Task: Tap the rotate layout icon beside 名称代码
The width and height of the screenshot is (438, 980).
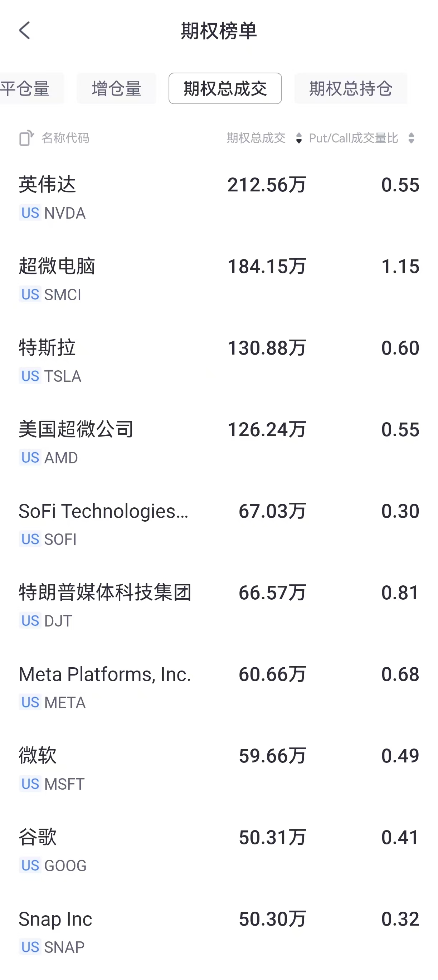Action: pos(26,138)
